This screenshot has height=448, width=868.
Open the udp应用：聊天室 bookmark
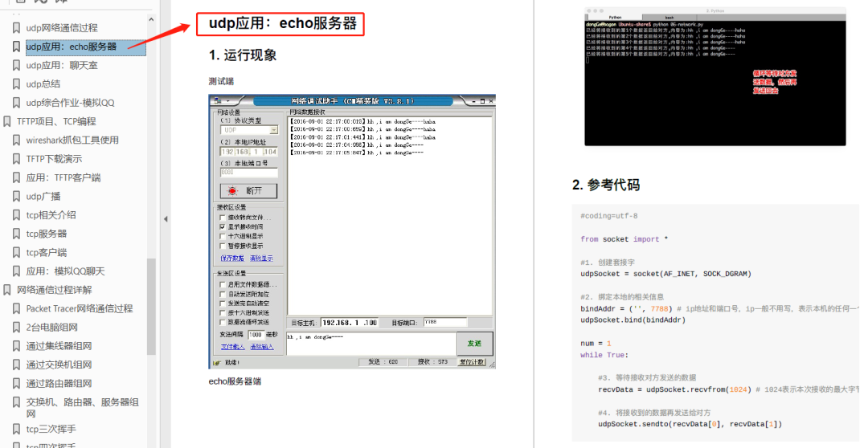(x=61, y=66)
